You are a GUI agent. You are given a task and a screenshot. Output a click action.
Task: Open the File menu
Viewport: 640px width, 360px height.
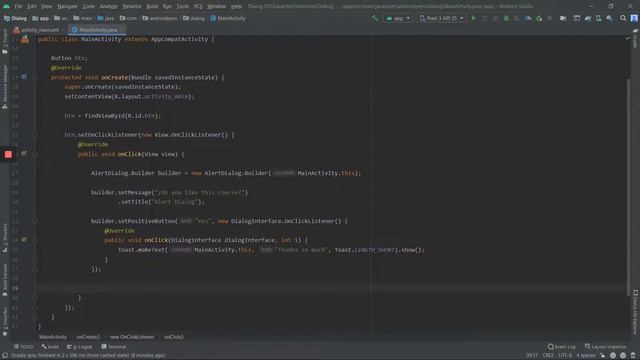pos(18,6)
